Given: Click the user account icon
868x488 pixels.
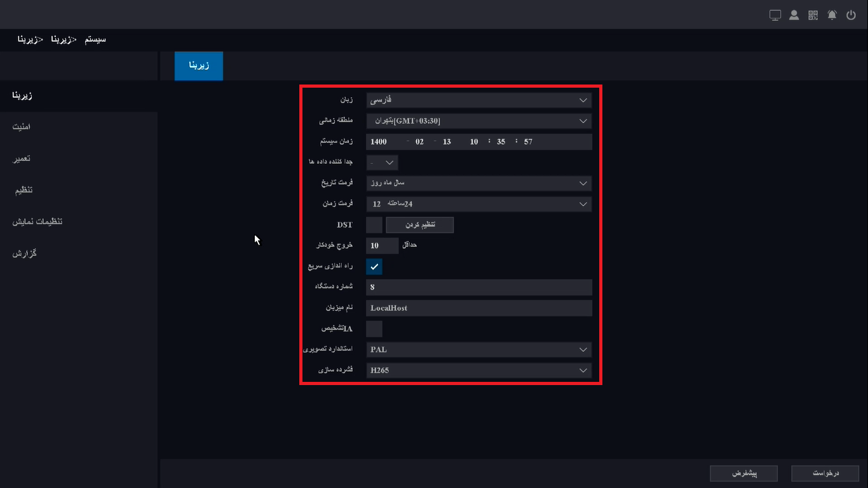Looking at the screenshot, I should point(794,15).
